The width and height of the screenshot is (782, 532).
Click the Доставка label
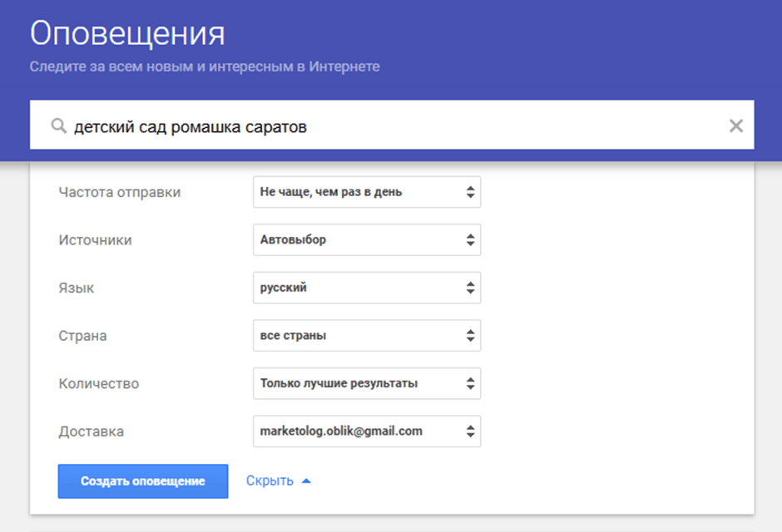click(x=92, y=432)
